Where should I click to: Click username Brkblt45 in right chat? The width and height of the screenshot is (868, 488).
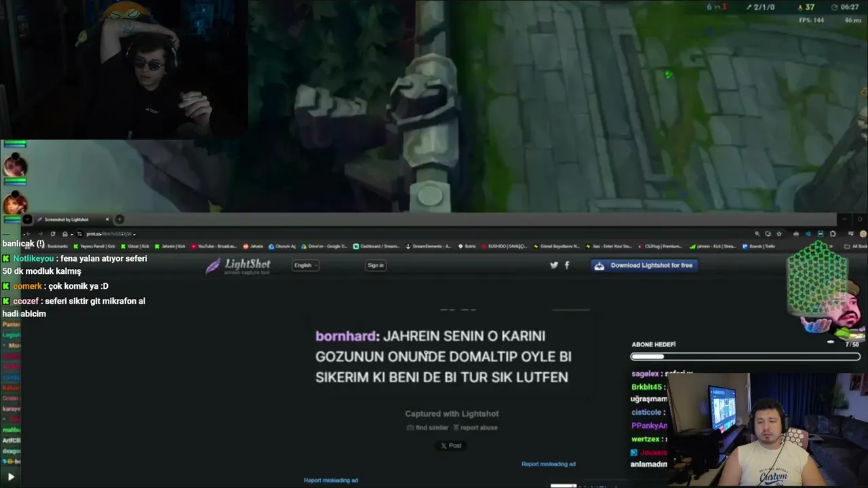coord(646,387)
